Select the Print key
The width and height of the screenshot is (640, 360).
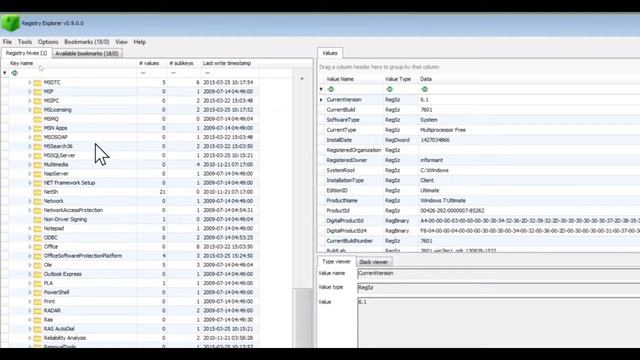pyautogui.click(x=49, y=302)
